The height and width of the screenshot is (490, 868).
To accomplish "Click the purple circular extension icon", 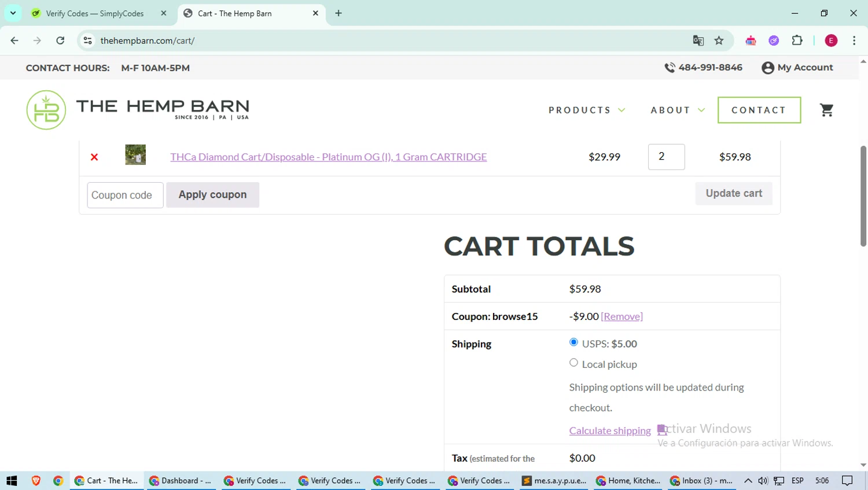I will [x=774, y=40].
